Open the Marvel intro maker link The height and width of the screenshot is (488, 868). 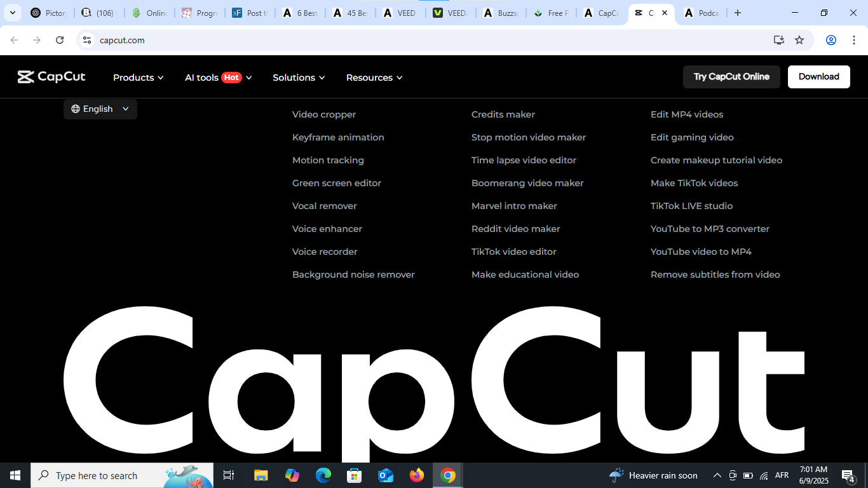pos(514,206)
